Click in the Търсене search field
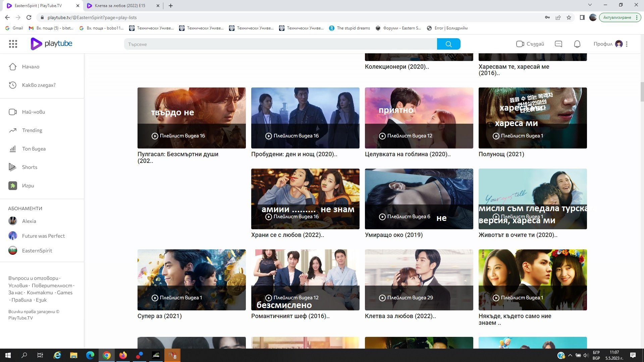Viewport: 644px width, 362px height. [x=280, y=44]
